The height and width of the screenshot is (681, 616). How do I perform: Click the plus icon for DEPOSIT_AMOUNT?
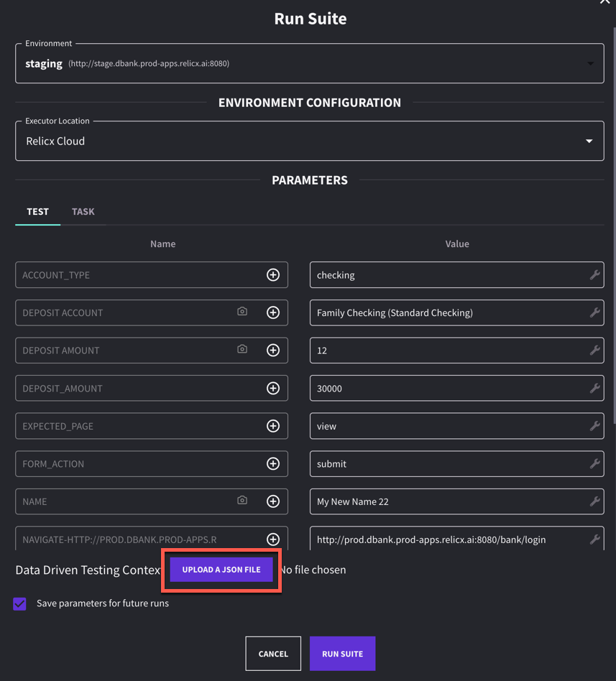pos(273,388)
